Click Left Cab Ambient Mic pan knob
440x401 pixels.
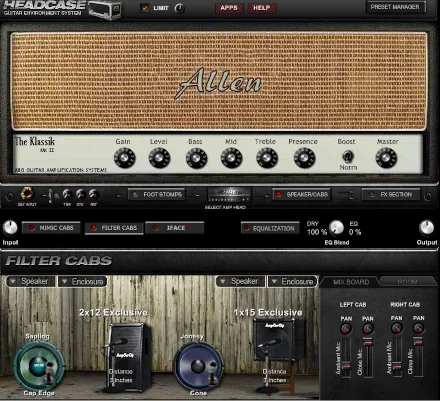[346, 329]
